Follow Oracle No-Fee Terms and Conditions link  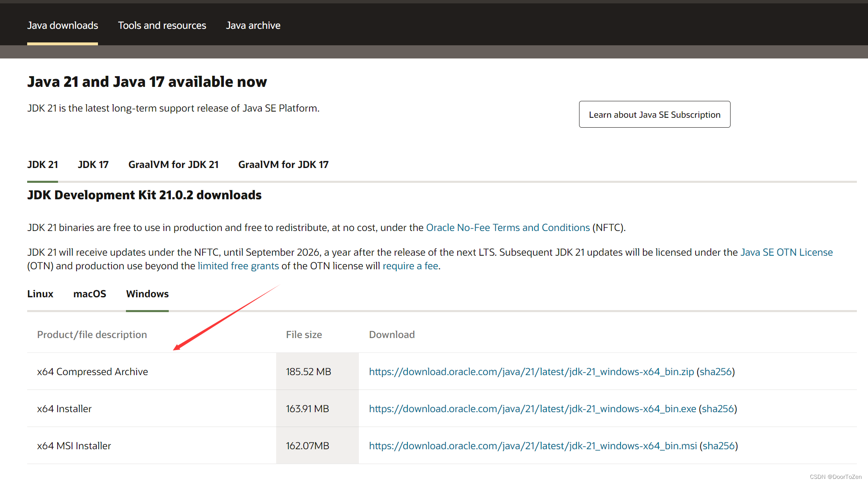[507, 228]
